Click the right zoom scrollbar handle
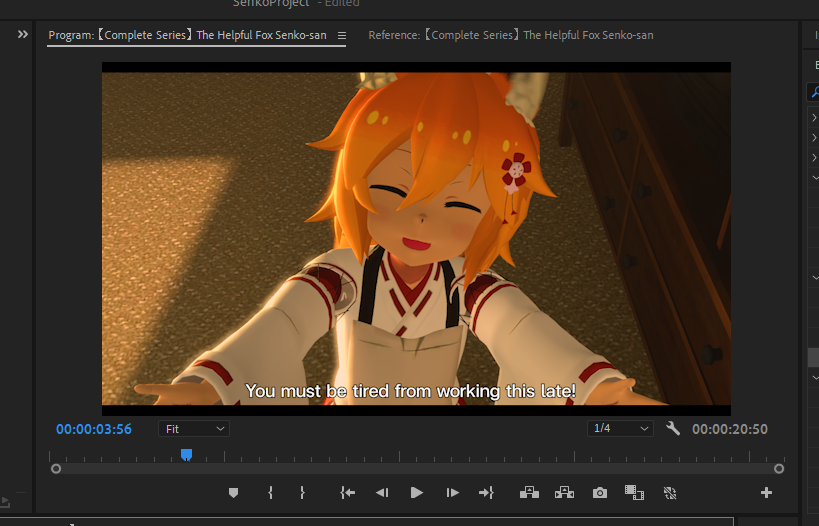819x526 pixels. (x=779, y=469)
